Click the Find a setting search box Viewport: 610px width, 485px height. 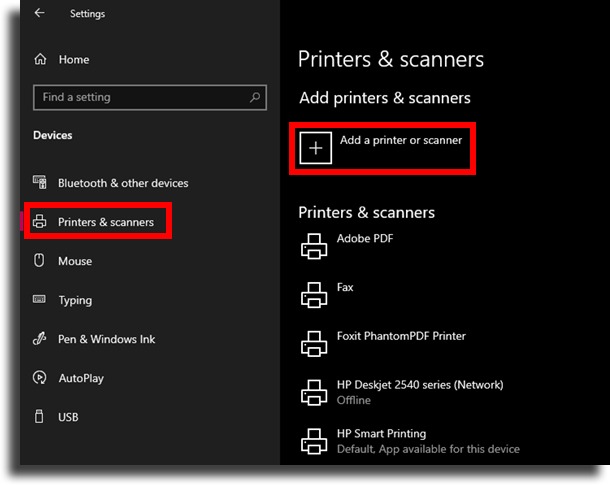point(150,97)
